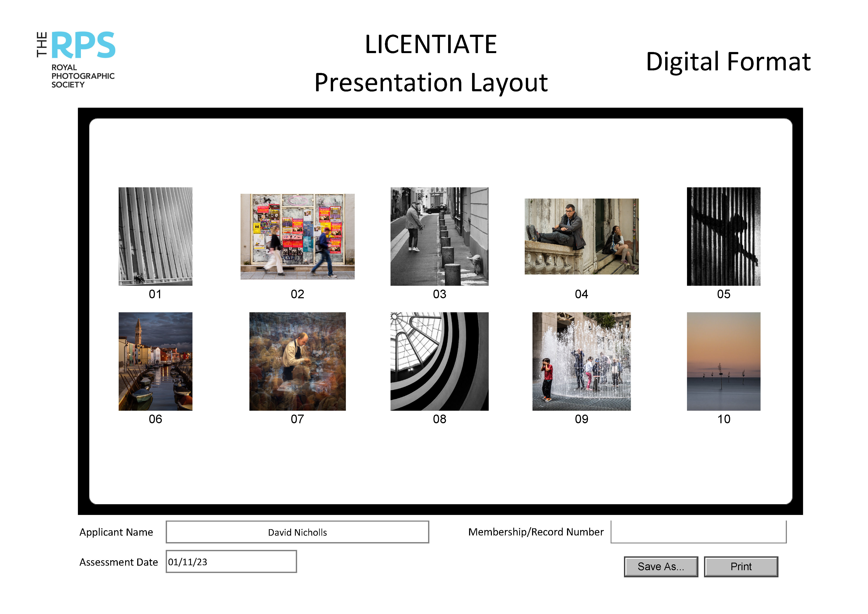
Task: Click the Digital Format title text
Action: point(728,62)
